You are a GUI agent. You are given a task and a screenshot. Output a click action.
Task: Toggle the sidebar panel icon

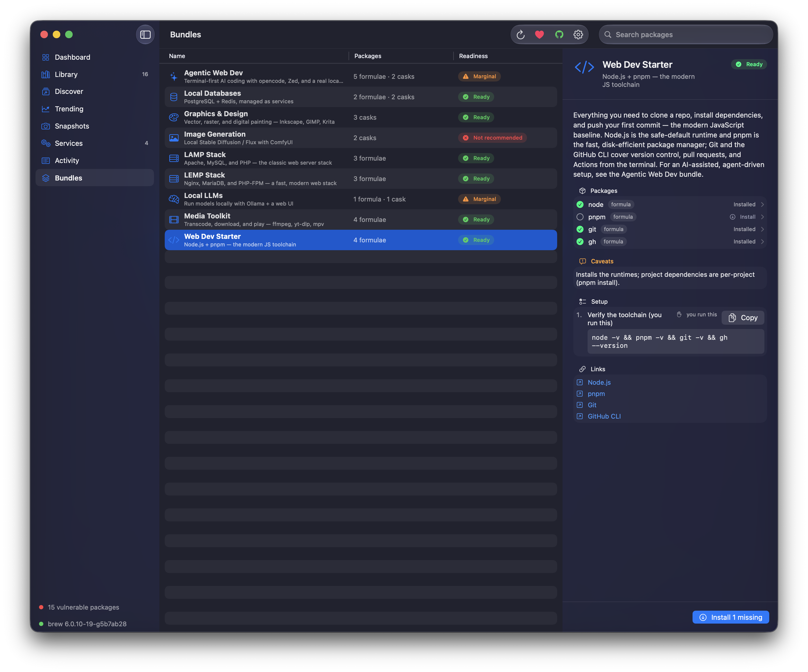click(145, 35)
